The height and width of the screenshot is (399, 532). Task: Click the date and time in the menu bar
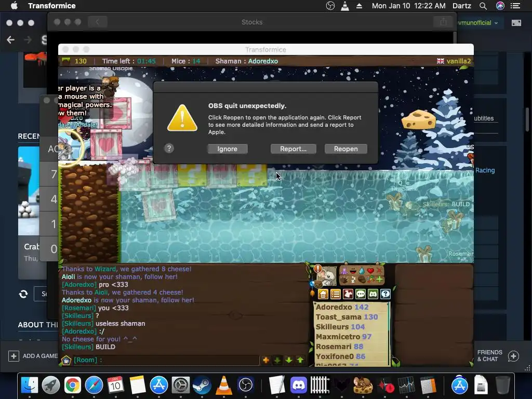[x=408, y=6]
